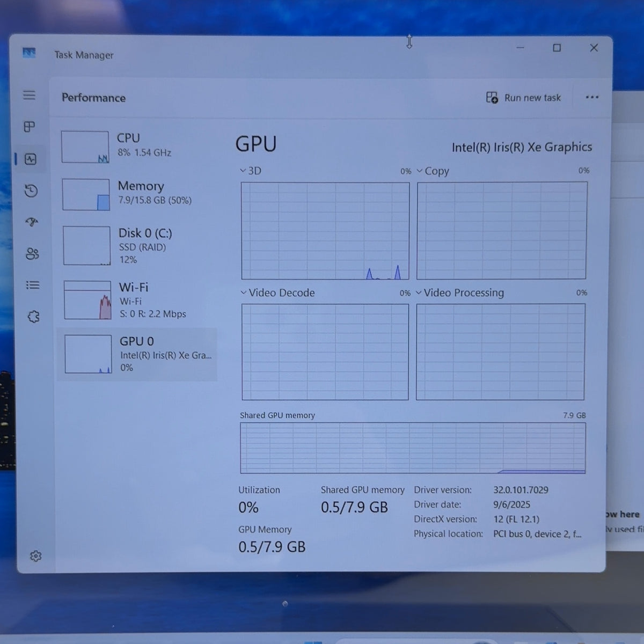Click Physical location PCI bus value
Viewport: 644px width, 644px height.
tap(537, 534)
